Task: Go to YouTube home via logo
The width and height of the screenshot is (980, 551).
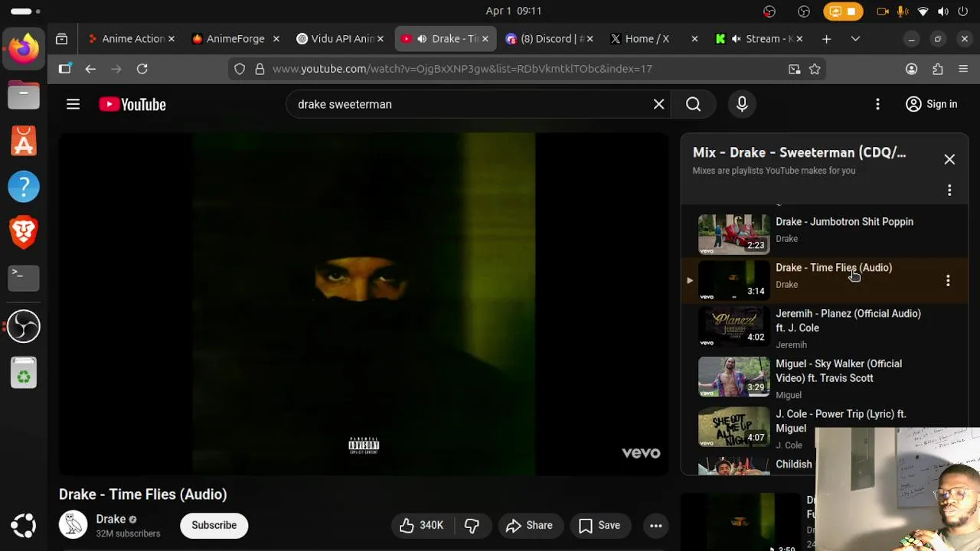Action: tap(132, 105)
